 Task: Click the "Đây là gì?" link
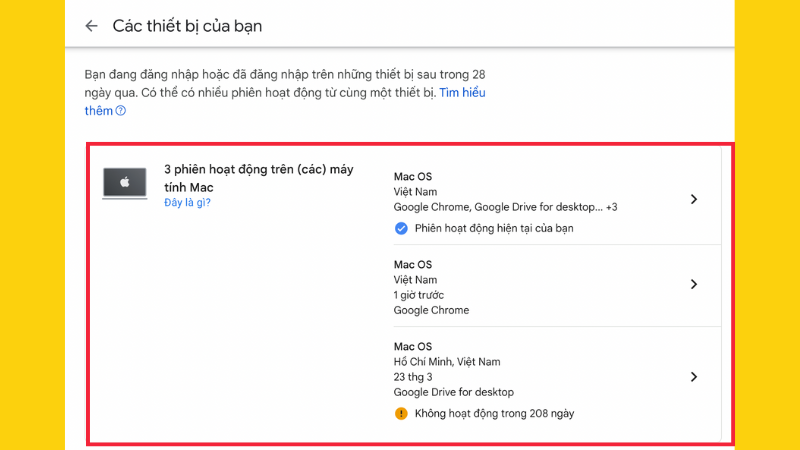[187, 203]
